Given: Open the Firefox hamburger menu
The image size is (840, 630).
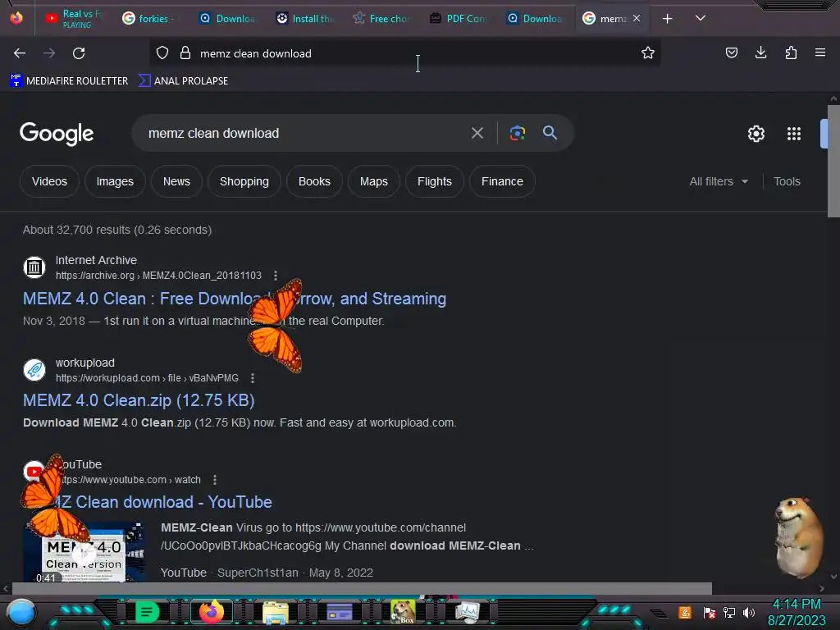Looking at the screenshot, I should click(x=819, y=52).
